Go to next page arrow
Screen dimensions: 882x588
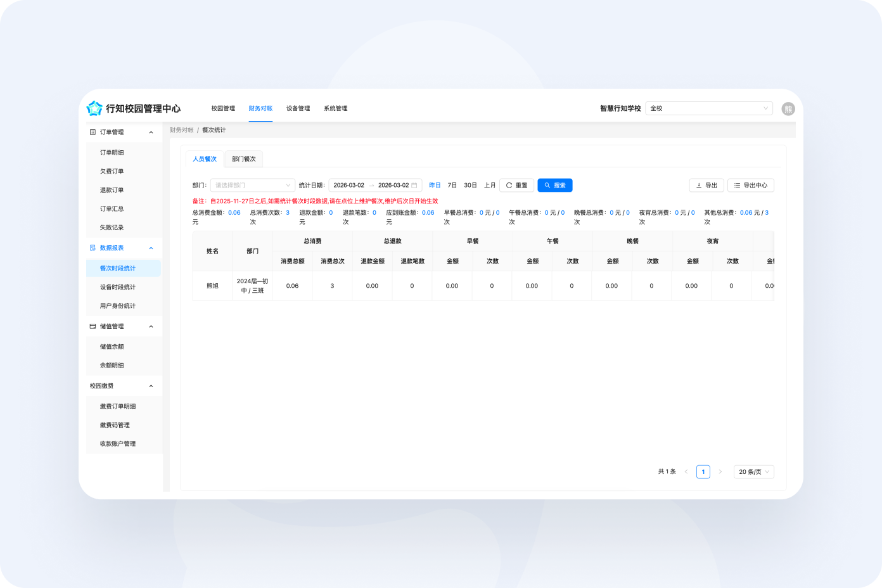(x=720, y=472)
